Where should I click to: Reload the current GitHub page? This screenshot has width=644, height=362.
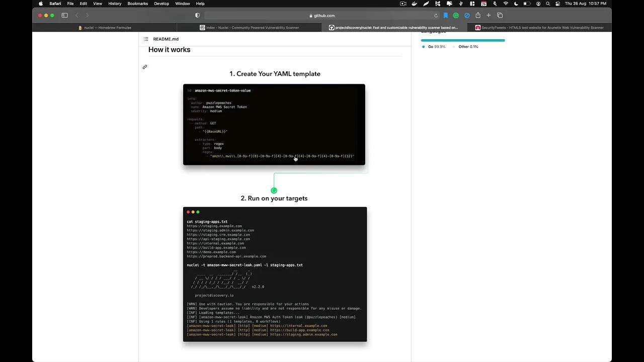point(436,16)
